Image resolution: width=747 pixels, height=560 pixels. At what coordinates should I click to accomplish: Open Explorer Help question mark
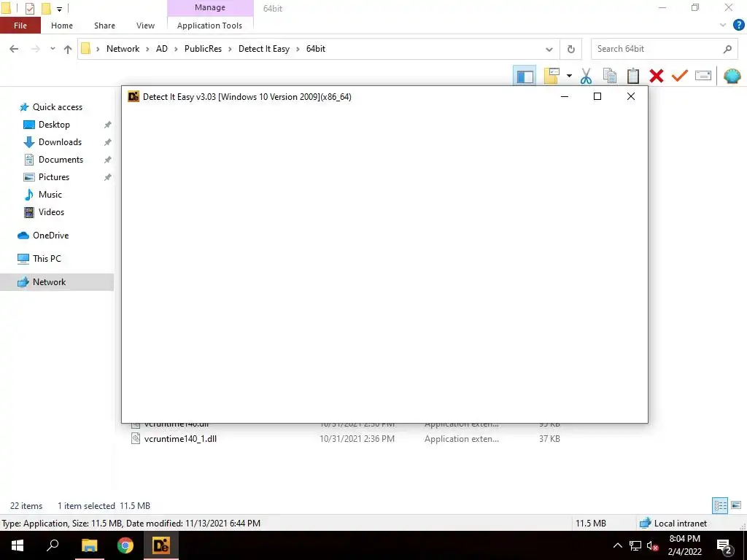pyautogui.click(x=738, y=25)
